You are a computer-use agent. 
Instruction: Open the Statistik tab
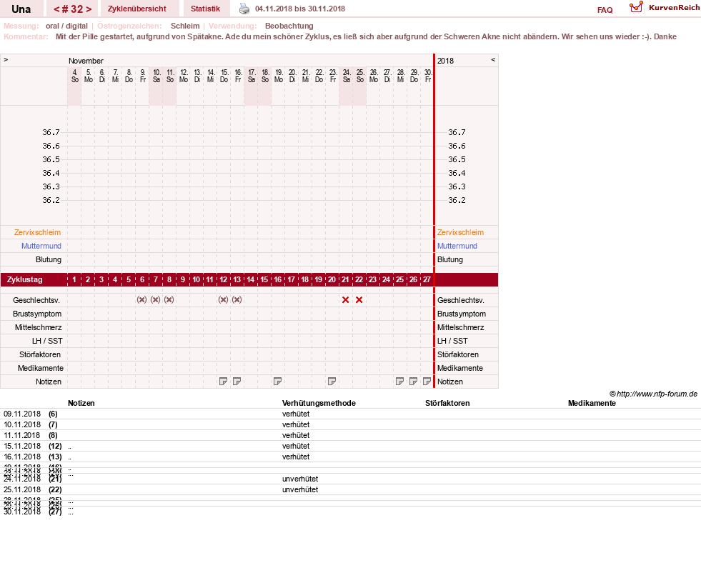(x=205, y=9)
